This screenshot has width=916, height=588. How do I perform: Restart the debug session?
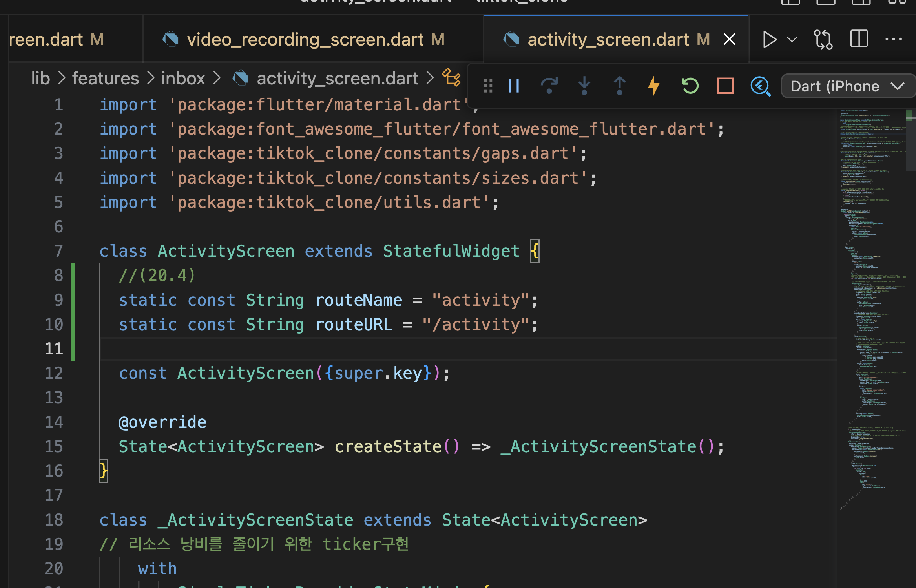point(690,86)
